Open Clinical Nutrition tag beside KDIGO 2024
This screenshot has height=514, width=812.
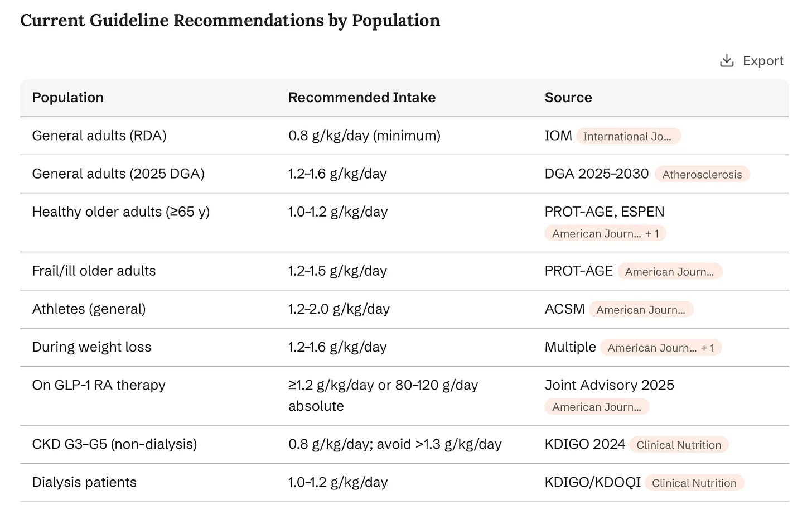tap(679, 444)
